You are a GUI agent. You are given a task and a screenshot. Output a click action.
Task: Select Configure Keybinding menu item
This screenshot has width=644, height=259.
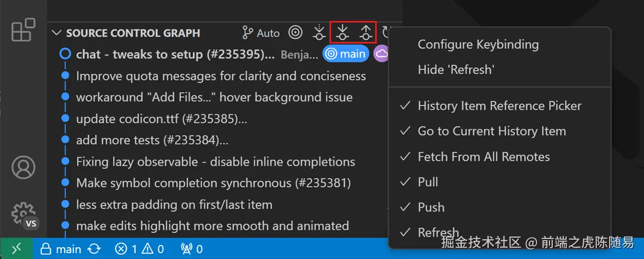coord(478,45)
